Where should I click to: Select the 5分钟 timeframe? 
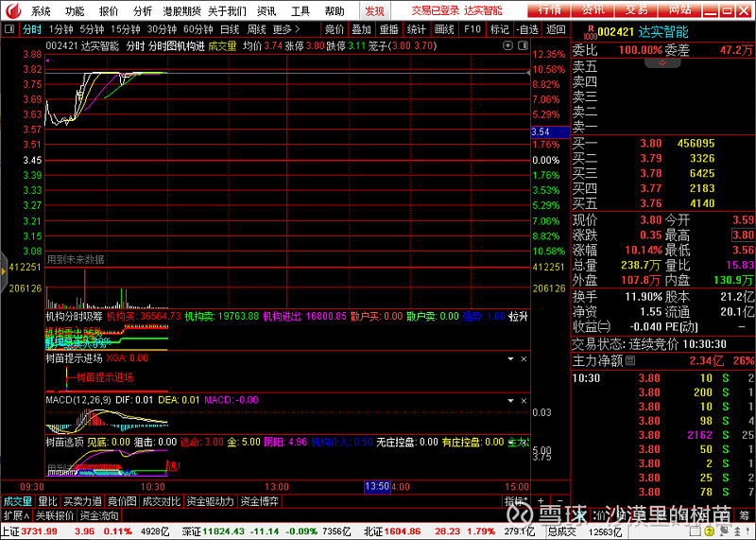tap(92, 29)
